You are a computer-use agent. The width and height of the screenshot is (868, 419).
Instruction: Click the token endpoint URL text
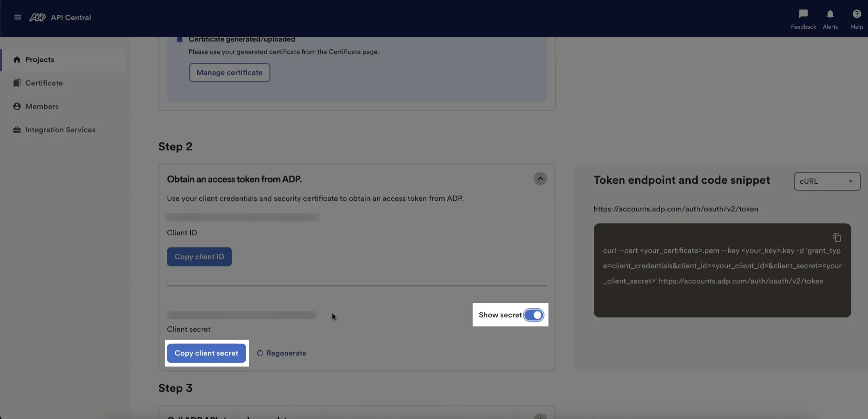(x=676, y=209)
